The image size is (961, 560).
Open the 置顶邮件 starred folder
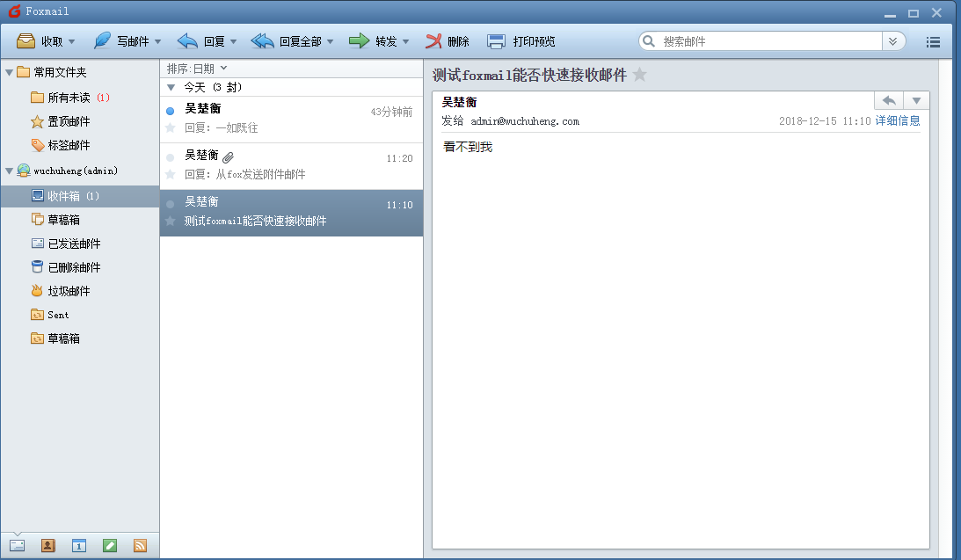tap(60, 121)
